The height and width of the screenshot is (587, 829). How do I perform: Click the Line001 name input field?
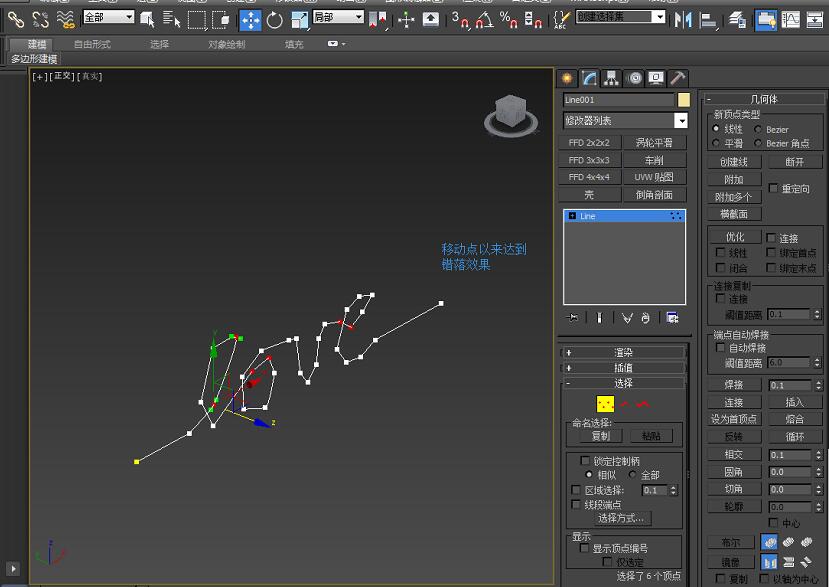[x=618, y=100]
